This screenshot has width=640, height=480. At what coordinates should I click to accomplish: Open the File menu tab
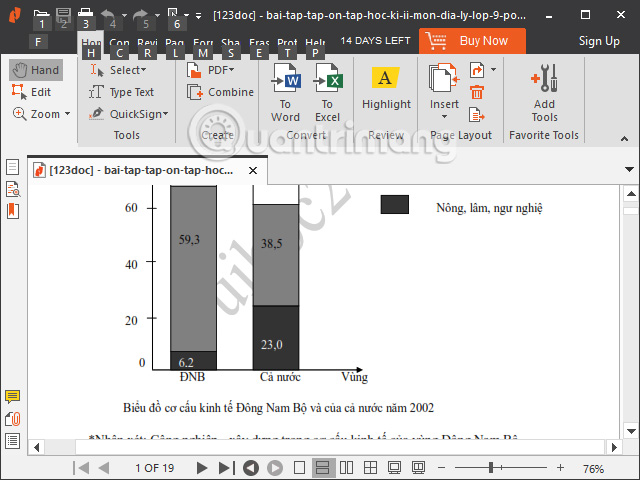pyautogui.click(x=38, y=41)
